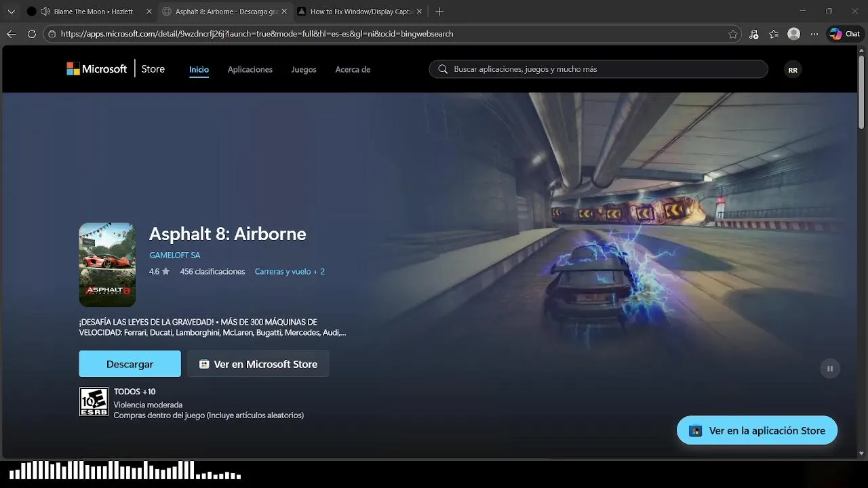Screen dimensions: 868x488
Task: Click the search magnifier icon
Action: (x=443, y=69)
